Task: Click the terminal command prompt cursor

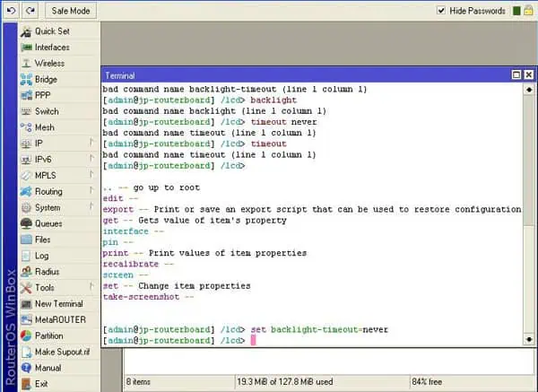Action: pos(254,341)
